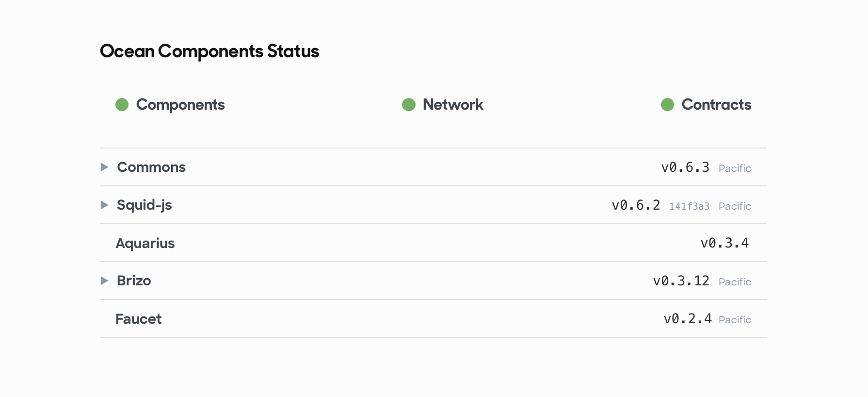Select the Contracts status label

716,104
